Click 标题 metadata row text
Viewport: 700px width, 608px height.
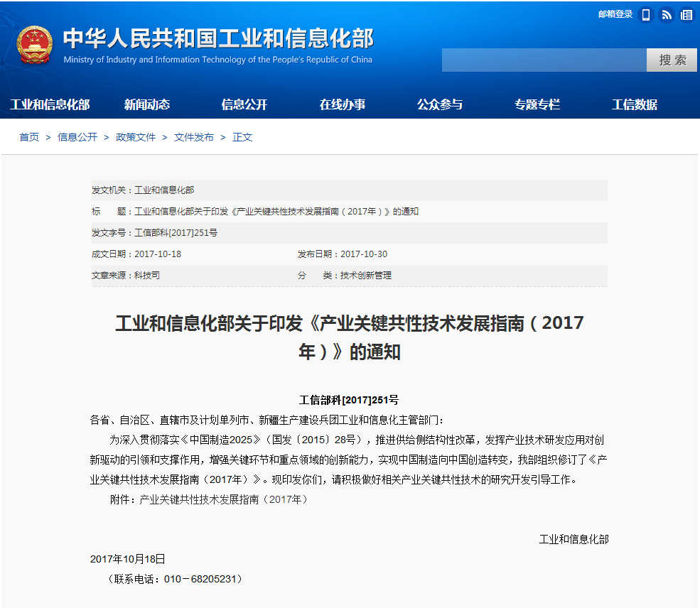255,212
